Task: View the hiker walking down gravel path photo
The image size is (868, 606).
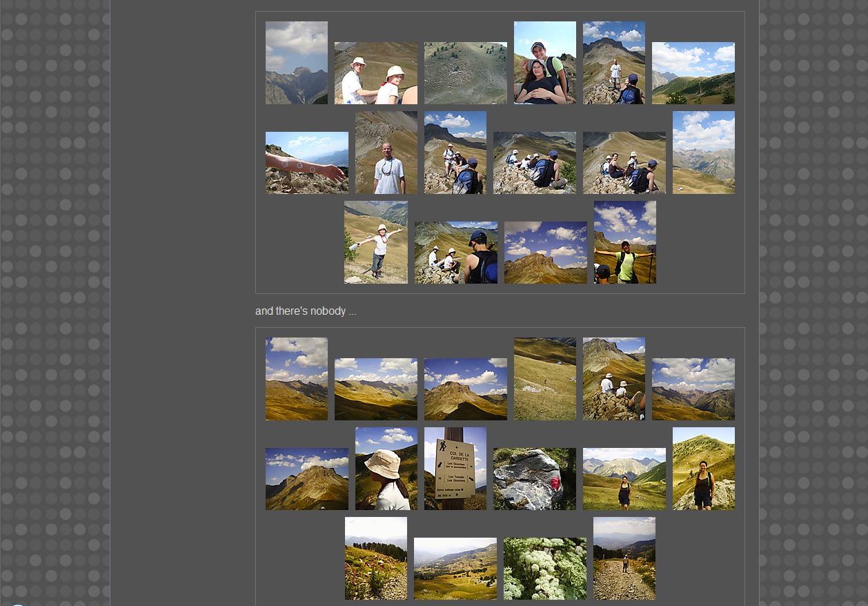Action: [624, 558]
